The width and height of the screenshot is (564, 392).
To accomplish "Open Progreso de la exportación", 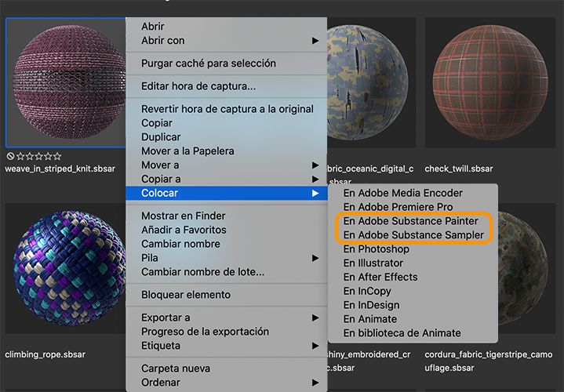I will (226, 332).
